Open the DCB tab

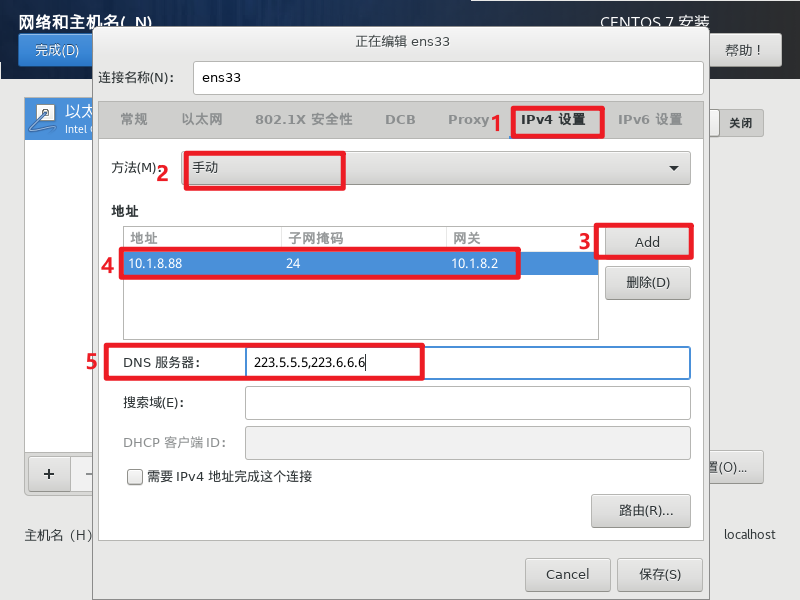pyautogui.click(x=400, y=119)
